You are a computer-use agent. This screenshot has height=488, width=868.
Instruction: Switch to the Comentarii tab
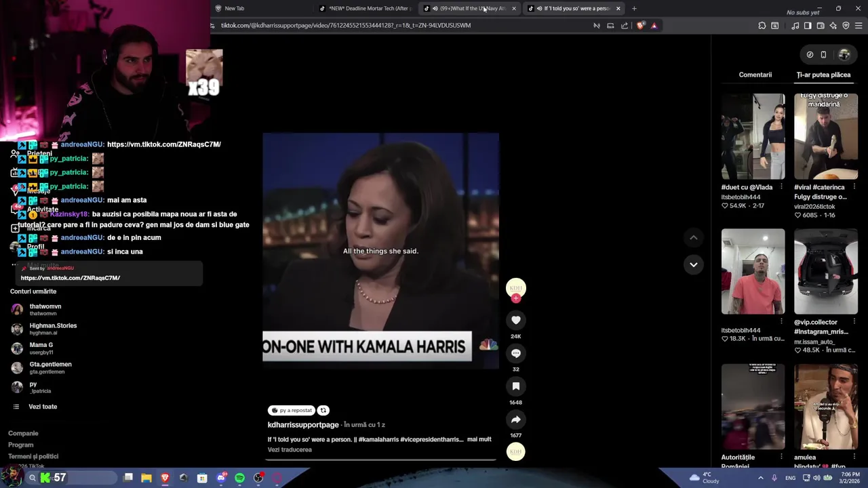click(x=755, y=75)
